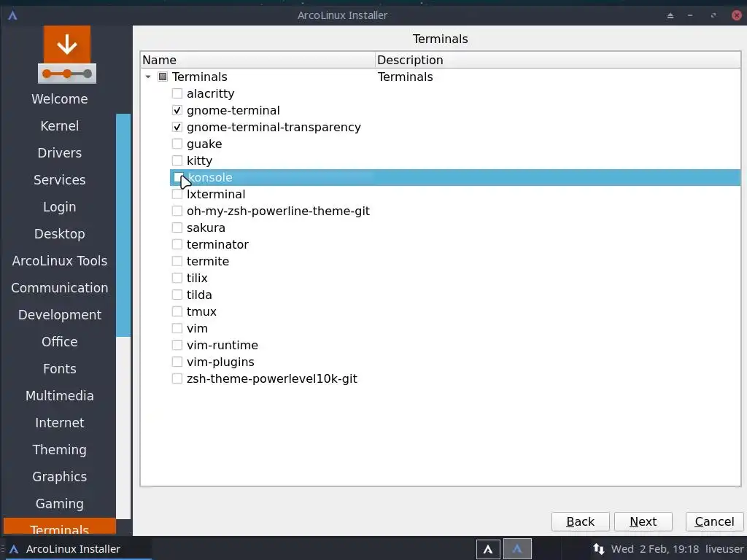Open Gaming step in sidebar
The image size is (747, 560).
tap(60, 504)
